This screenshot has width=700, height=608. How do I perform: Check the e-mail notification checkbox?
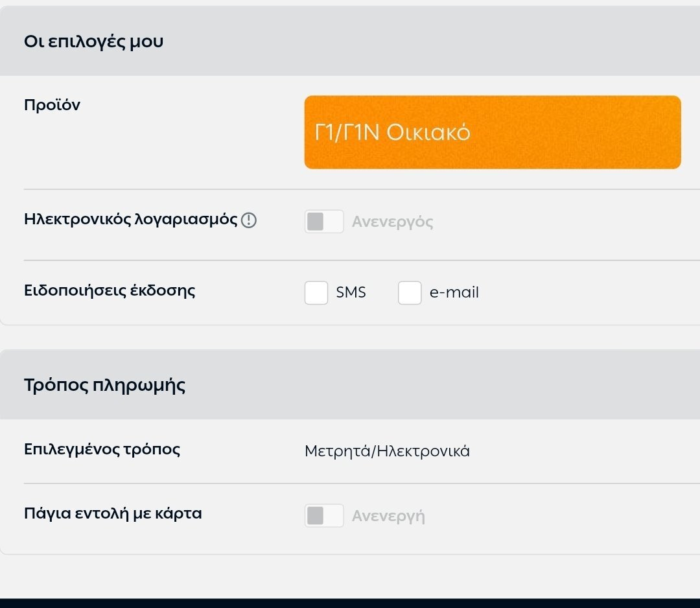(410, 293)
